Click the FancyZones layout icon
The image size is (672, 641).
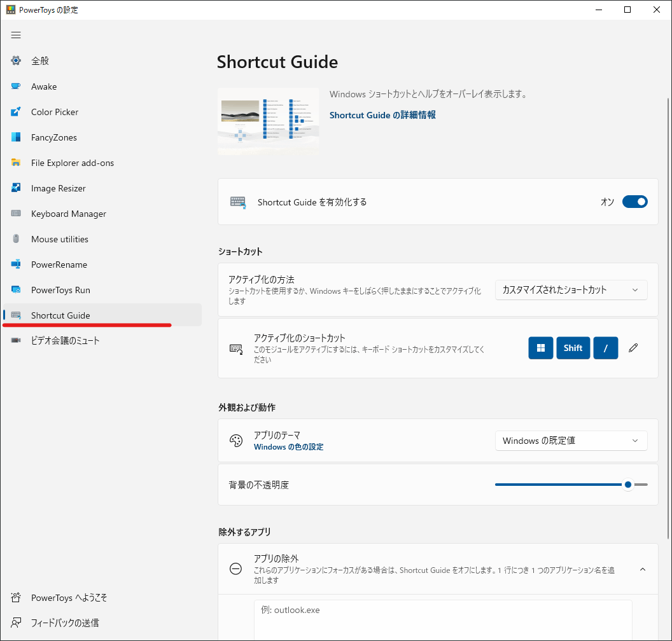tap(16, 137)
